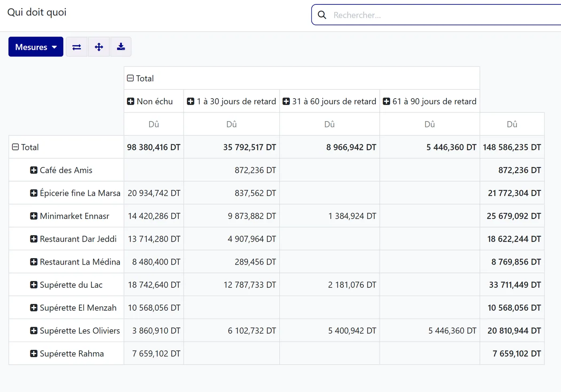
Task: Click total Non échu value 98 380,416 DT
Action: pos(154,147)
